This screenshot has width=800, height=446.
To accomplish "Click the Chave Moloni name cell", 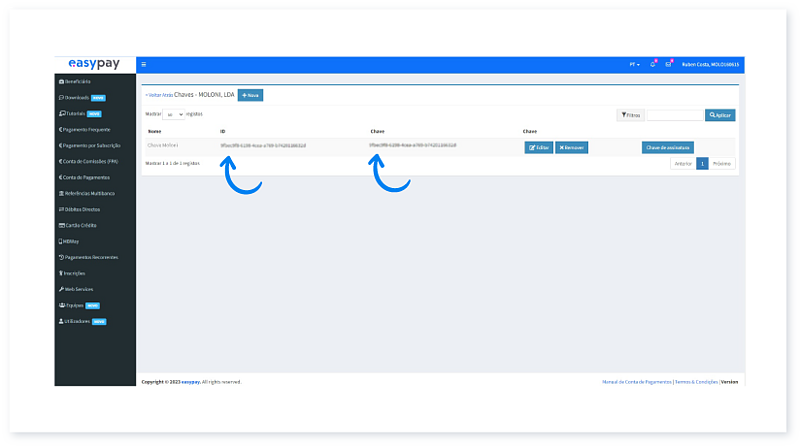I will 163,145.
